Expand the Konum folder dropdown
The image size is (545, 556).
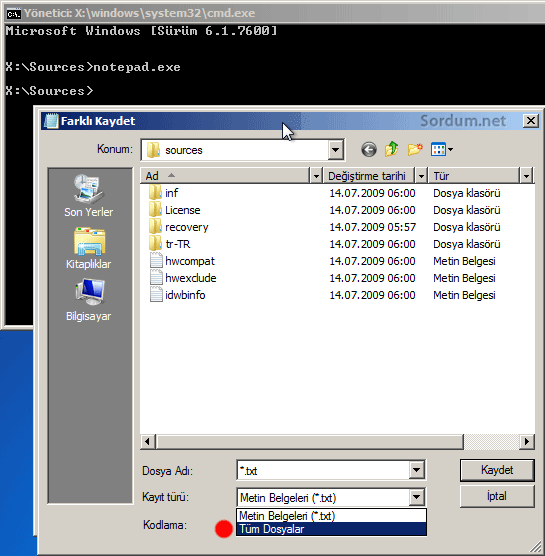pyautogui.click(x=335, y=150)
